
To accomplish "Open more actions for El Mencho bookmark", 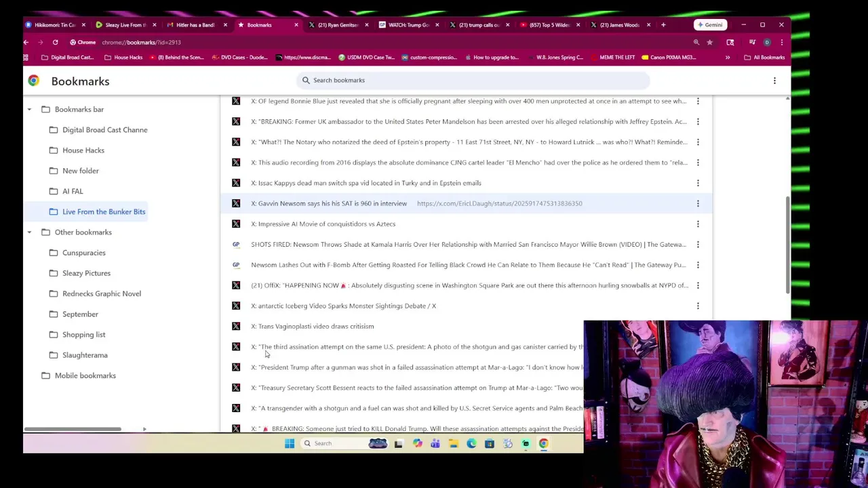I will (x=698, y=162).
